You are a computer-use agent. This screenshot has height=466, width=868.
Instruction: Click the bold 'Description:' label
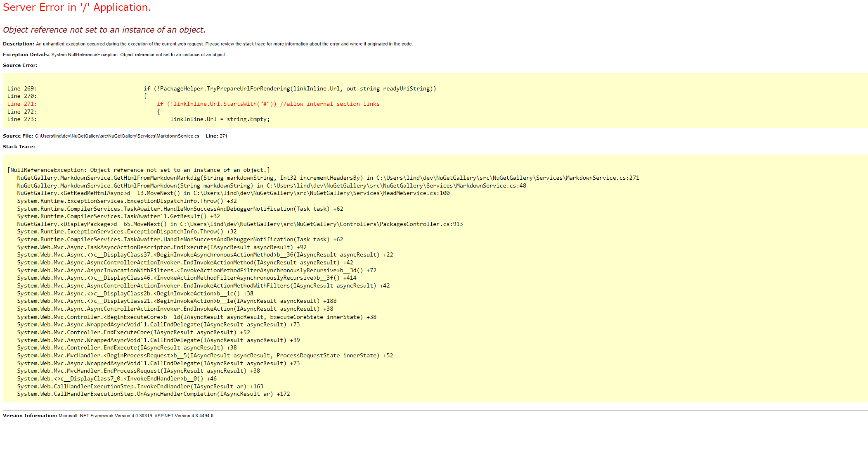(x=18, y=43)
